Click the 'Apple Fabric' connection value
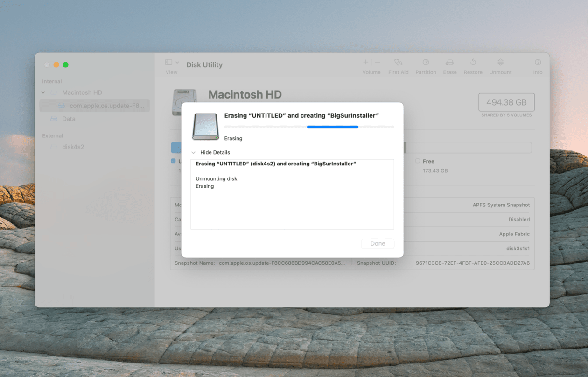Image resolution: width=588 pixels, height=377 pixels. (514, 234)
